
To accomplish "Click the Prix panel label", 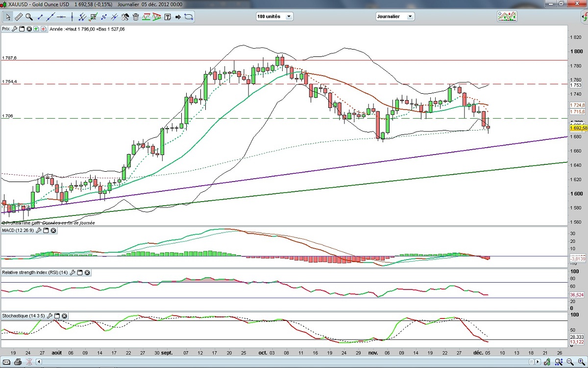I will (x=6, y=29).
